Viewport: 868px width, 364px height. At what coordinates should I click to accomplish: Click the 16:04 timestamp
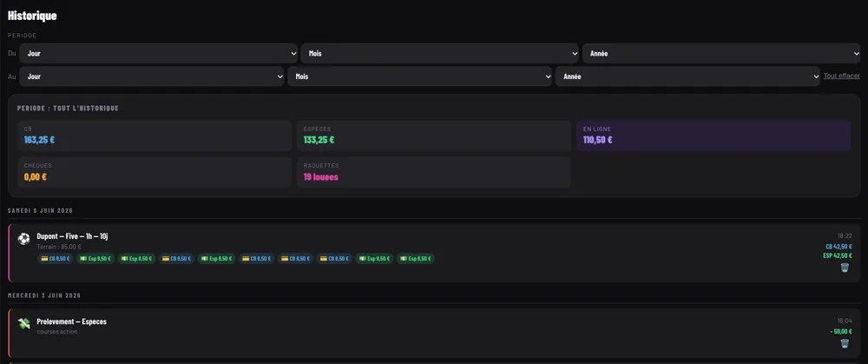(x=845, y=321)
